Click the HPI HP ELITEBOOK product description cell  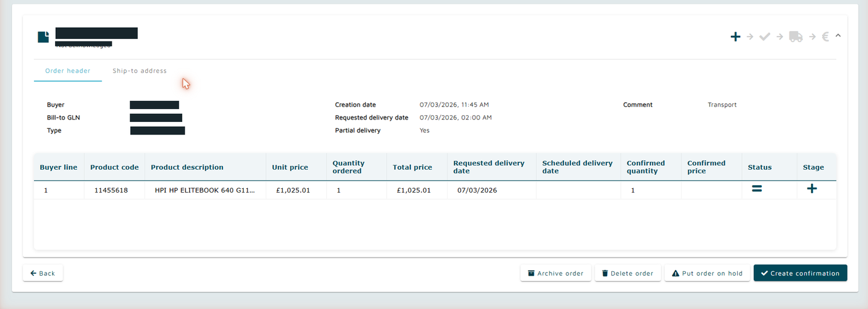[205, 190]
